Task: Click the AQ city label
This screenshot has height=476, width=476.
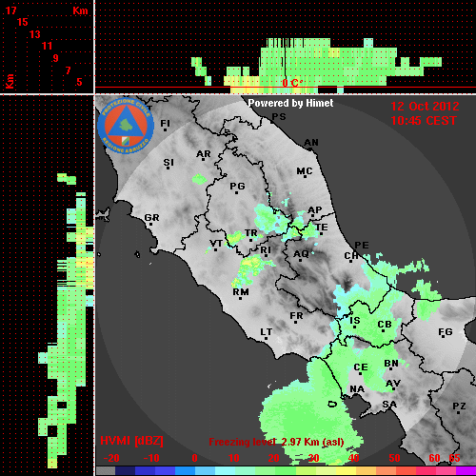Action: pyautogui.click(x=301, y=254)
